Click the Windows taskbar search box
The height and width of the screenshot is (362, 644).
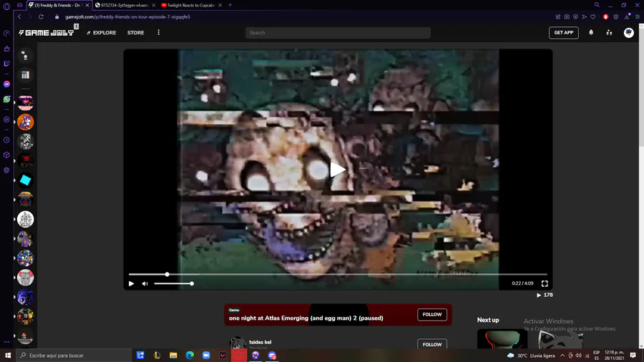click(74, 355)
